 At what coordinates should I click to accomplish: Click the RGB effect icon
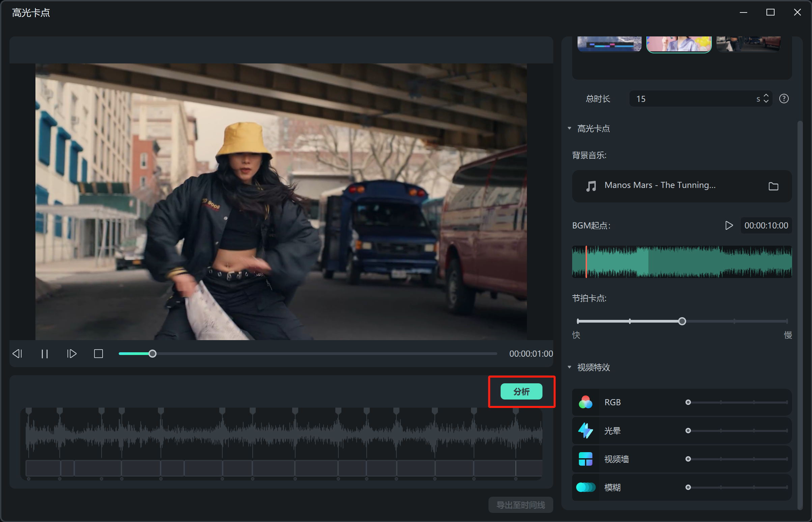point(585,402)
